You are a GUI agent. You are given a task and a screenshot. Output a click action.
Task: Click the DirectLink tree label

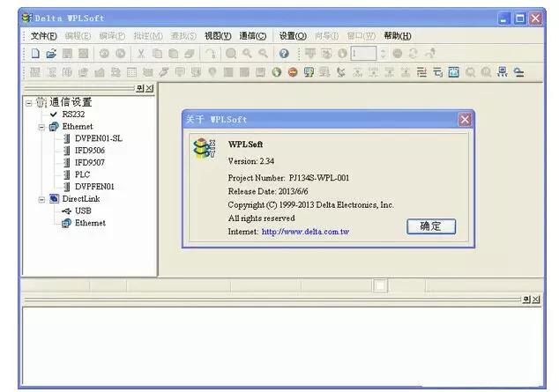81,199
